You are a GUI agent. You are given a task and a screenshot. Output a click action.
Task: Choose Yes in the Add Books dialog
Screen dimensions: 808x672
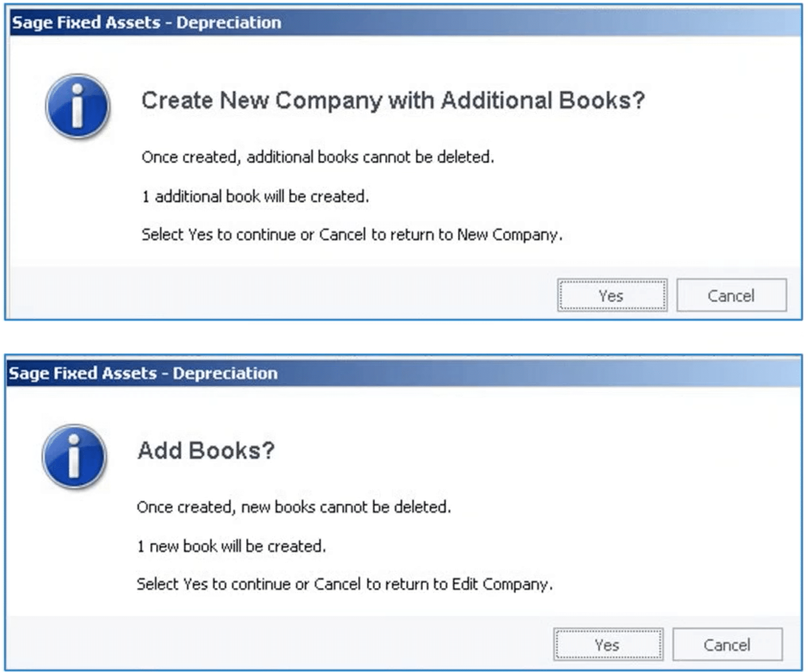pyautogui.click(x=608, y=645)
